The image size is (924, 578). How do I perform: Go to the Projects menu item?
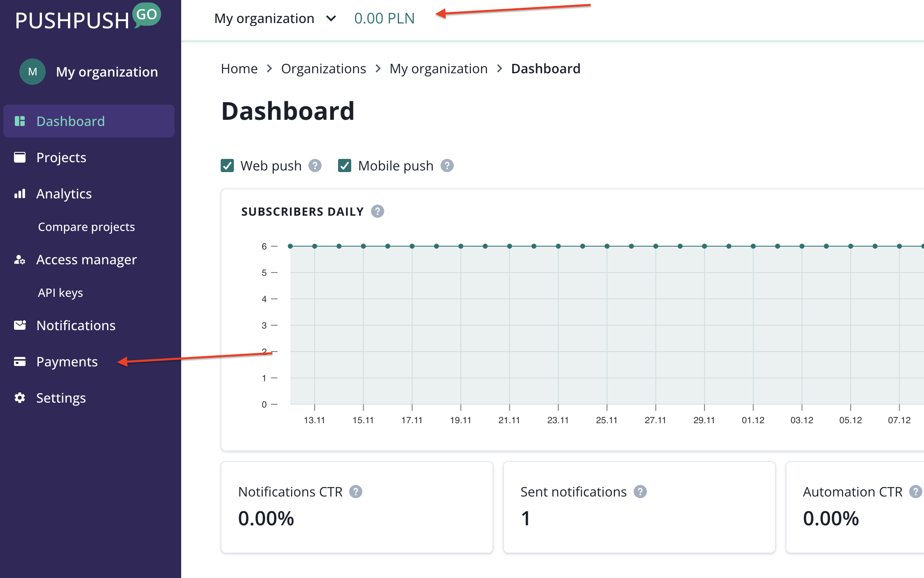click(61, 157)
